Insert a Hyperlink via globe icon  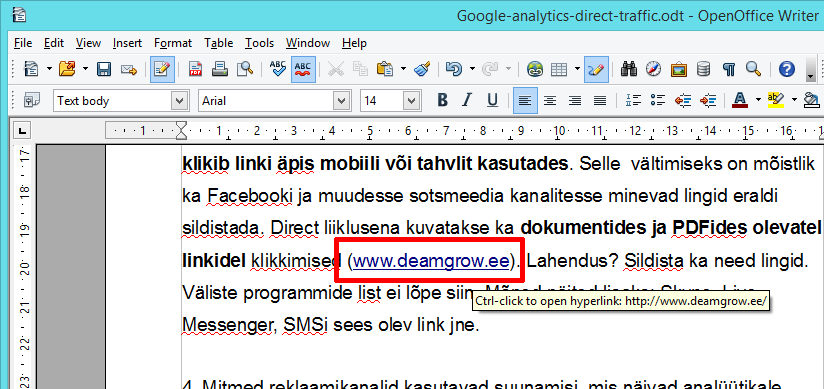click(535, 69)
